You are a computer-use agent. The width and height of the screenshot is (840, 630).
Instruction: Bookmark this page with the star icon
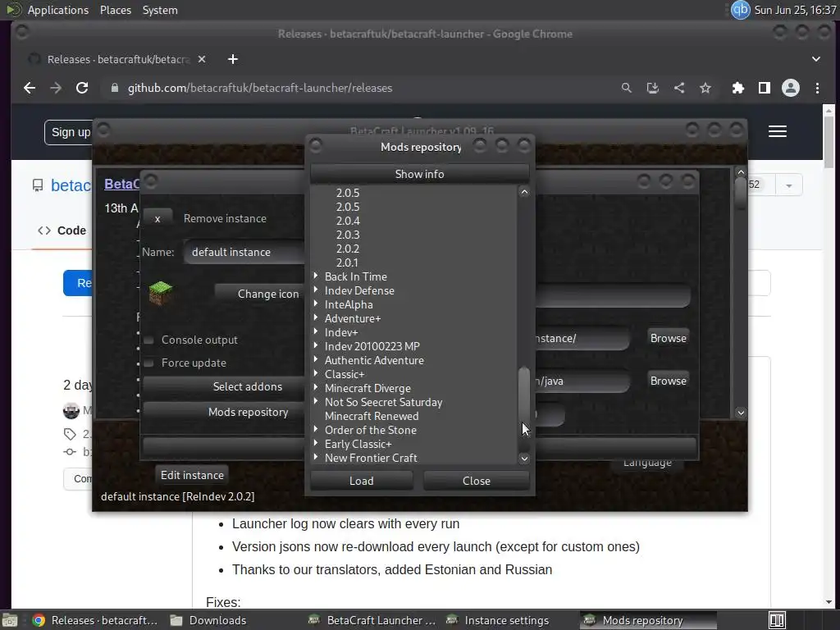705,88
